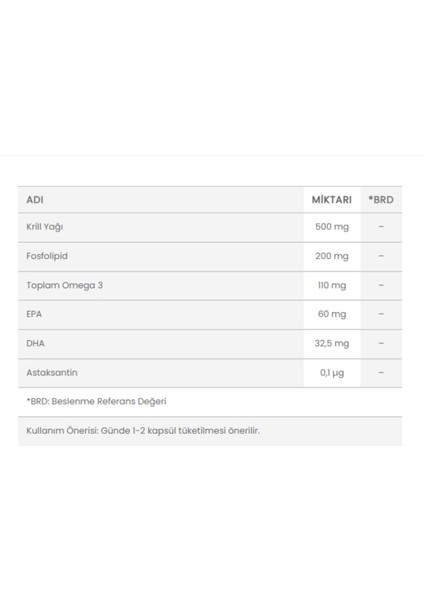This screenshot has width=424, height=600.
Task: Click the 200 mg amount cell
Action: pos(332,256)
